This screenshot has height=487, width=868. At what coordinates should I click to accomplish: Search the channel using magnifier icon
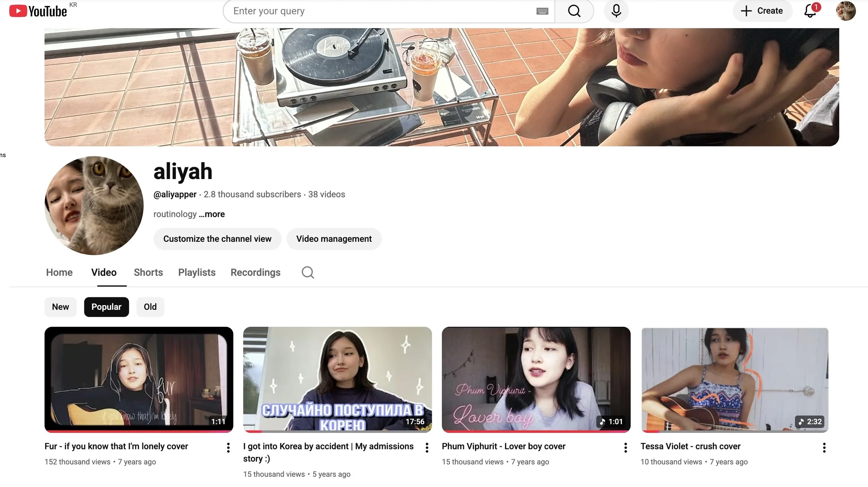(308, 273)
